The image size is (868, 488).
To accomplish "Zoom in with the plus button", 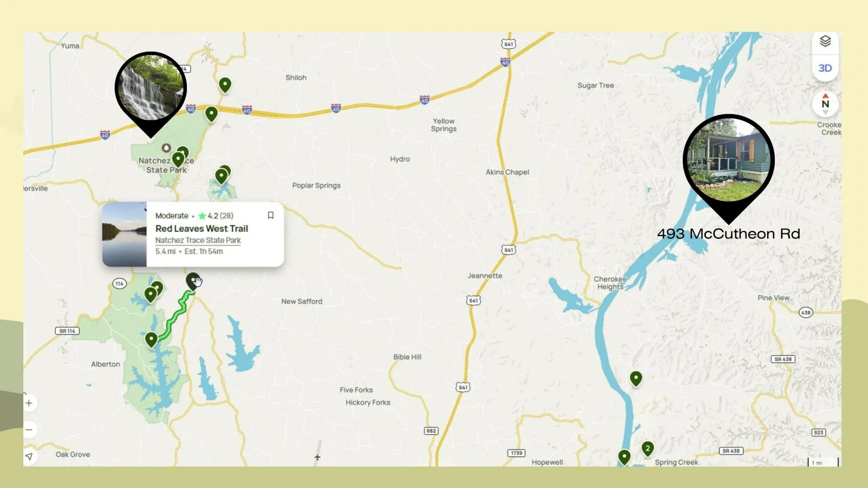I will pyautogui.click(x=29, y=403).
